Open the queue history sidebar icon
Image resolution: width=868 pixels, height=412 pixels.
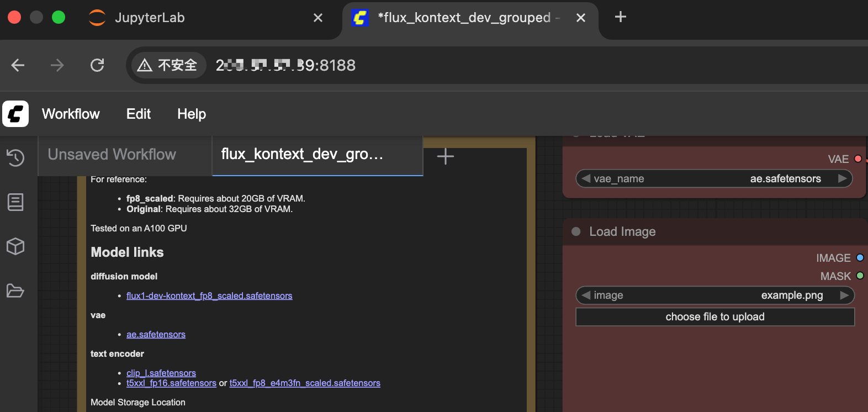[x=15, y=158]
